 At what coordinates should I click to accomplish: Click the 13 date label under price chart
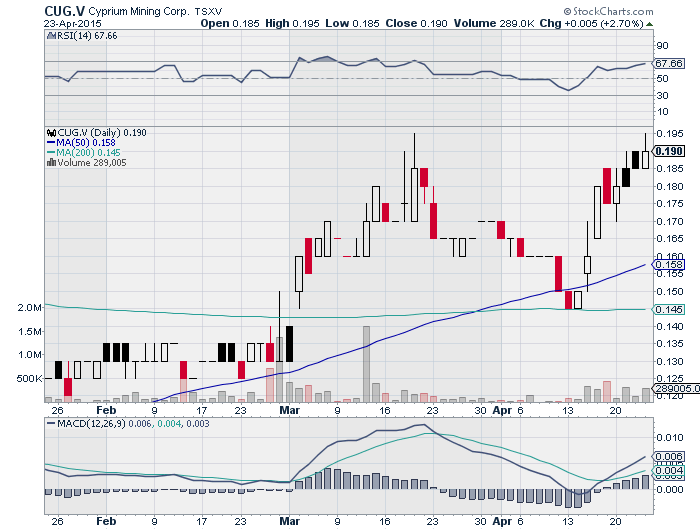click(x=567, y=410)
